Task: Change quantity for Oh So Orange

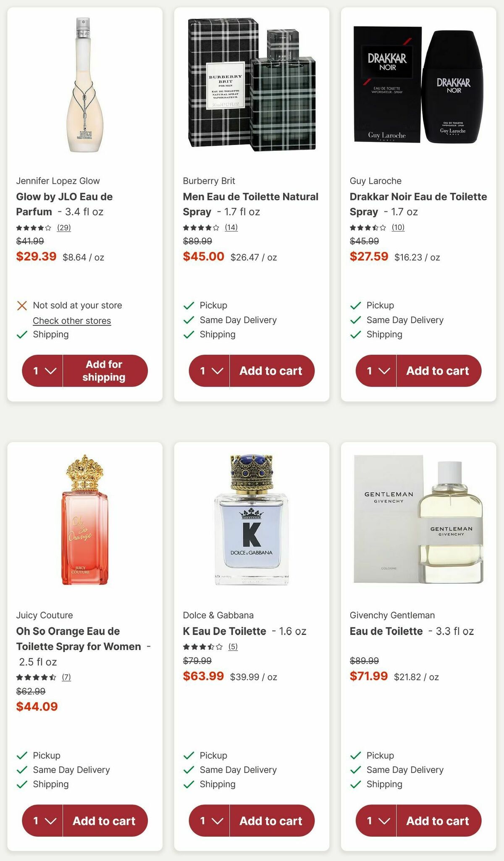Action: 43,821
